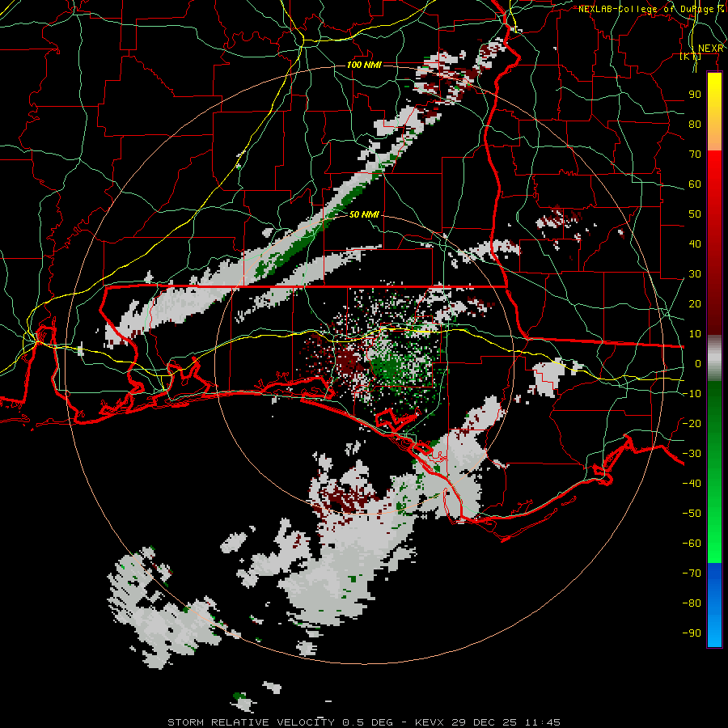Click the 50 NMI range ring label

click(364, 214)
